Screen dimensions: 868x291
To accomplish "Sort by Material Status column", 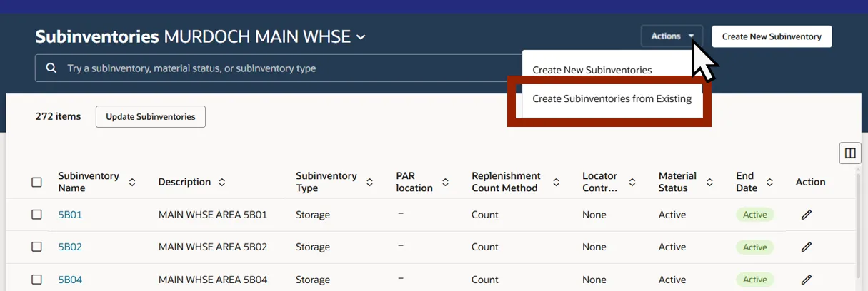I will point(709,183).
